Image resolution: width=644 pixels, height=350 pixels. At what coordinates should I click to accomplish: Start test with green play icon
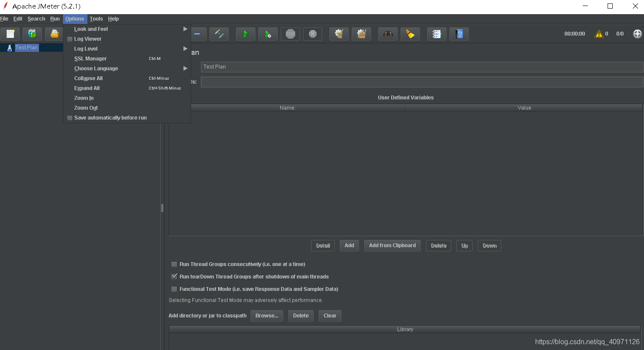tap(246, 34)
